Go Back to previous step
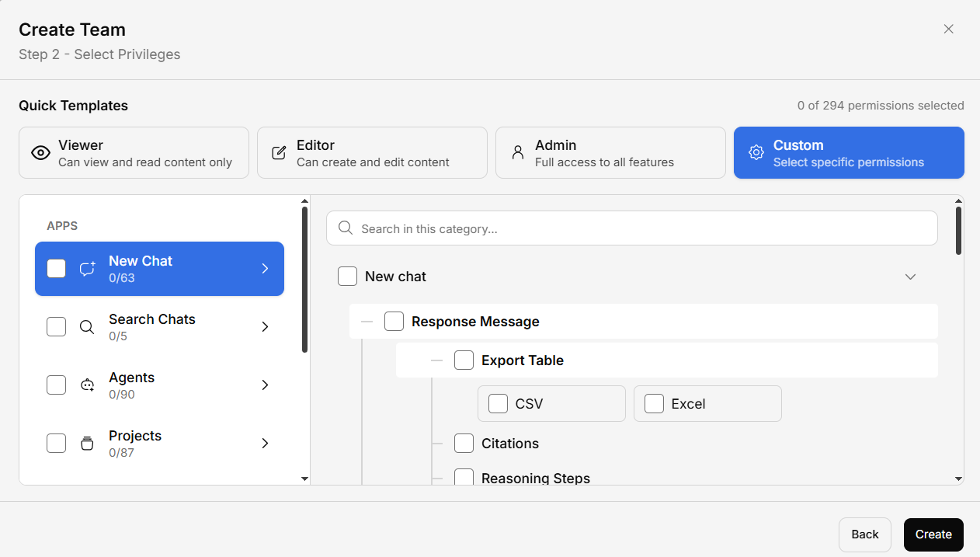The height and width of the screenshot is (557, 980). [864, 534]
